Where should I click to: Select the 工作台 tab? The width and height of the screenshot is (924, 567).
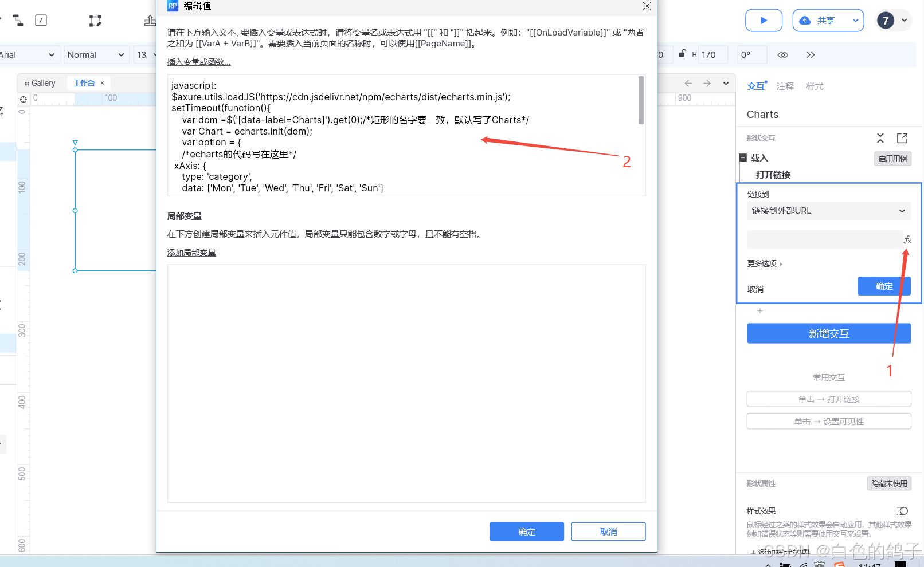(x=85, y=82)
